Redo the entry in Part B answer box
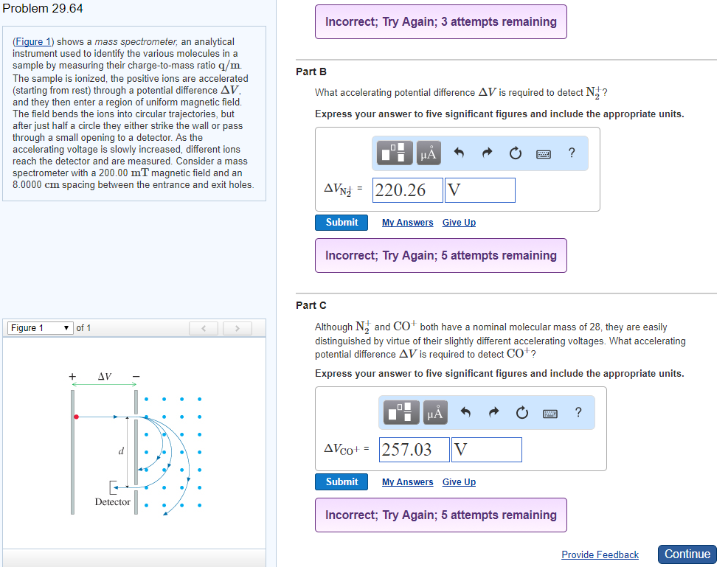This screenshot has height=567, width=728. click(x=486, y=153)
